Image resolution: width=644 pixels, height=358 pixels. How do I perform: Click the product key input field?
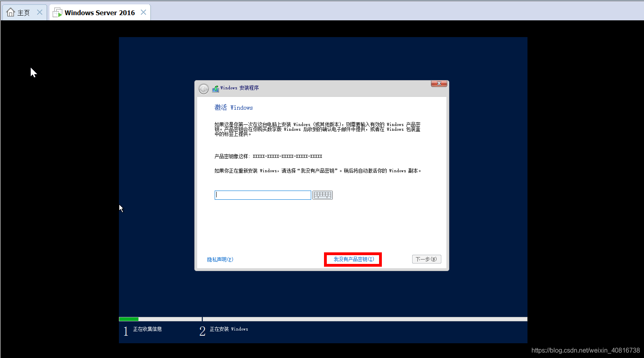[x=263, y=195]
